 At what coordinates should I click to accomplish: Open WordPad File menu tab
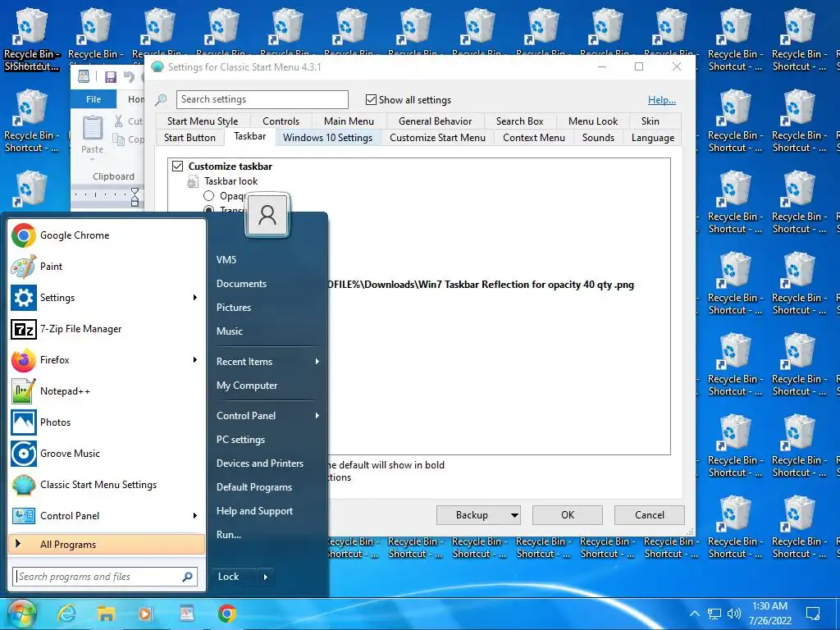coord(94,99)
